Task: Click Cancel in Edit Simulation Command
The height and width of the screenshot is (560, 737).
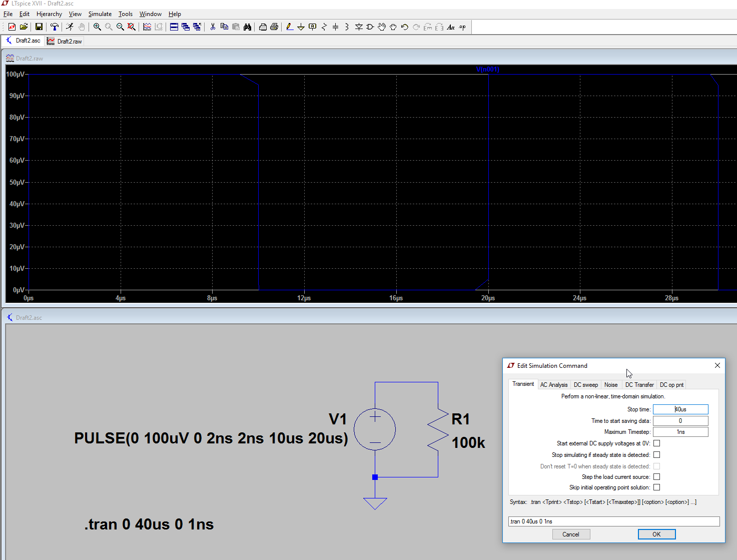Action: [x=571, y=534]
